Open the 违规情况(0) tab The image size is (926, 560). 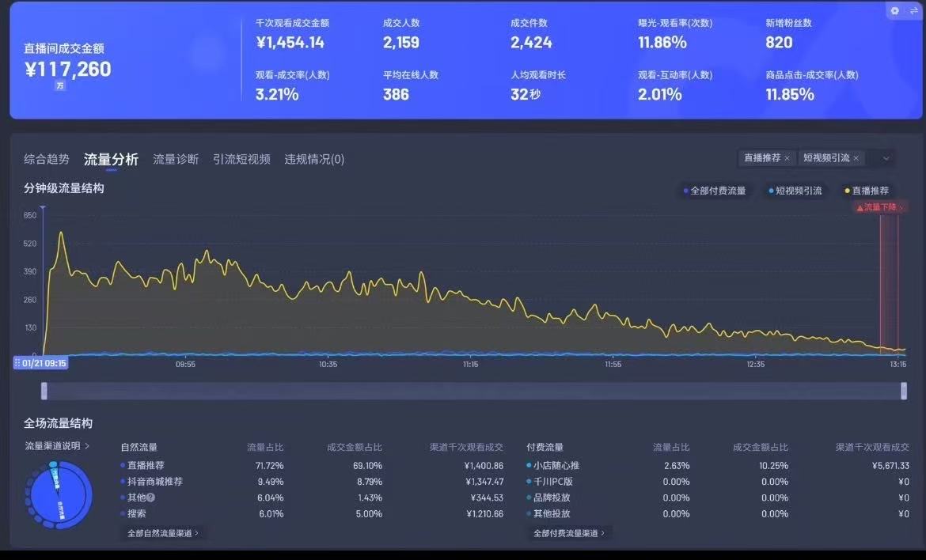point(314,159)
